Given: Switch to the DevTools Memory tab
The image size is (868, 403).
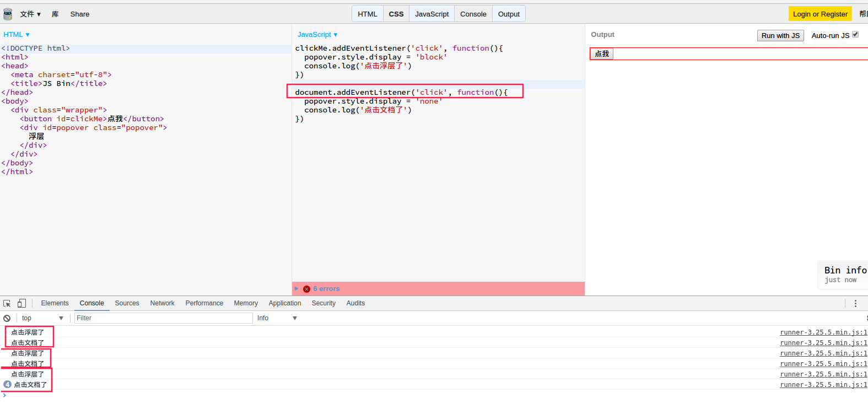Looking at the screenshot, I should point(246,303).
